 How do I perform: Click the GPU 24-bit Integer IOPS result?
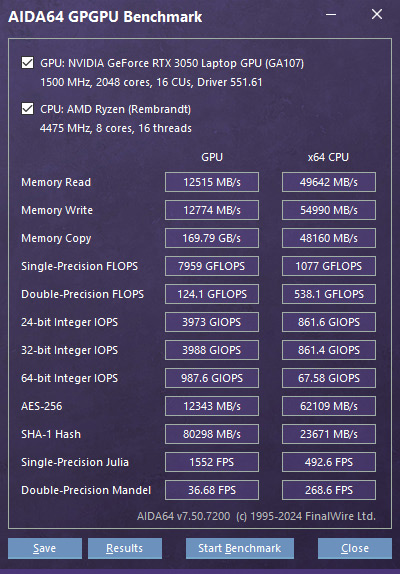click(x=212, y=322)
